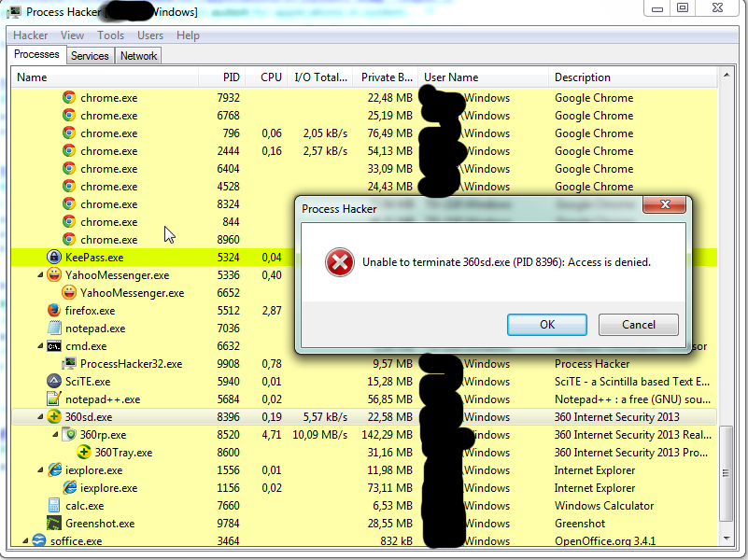
Task: Click the 360Tray.exe icon
Action: (84, 452)
